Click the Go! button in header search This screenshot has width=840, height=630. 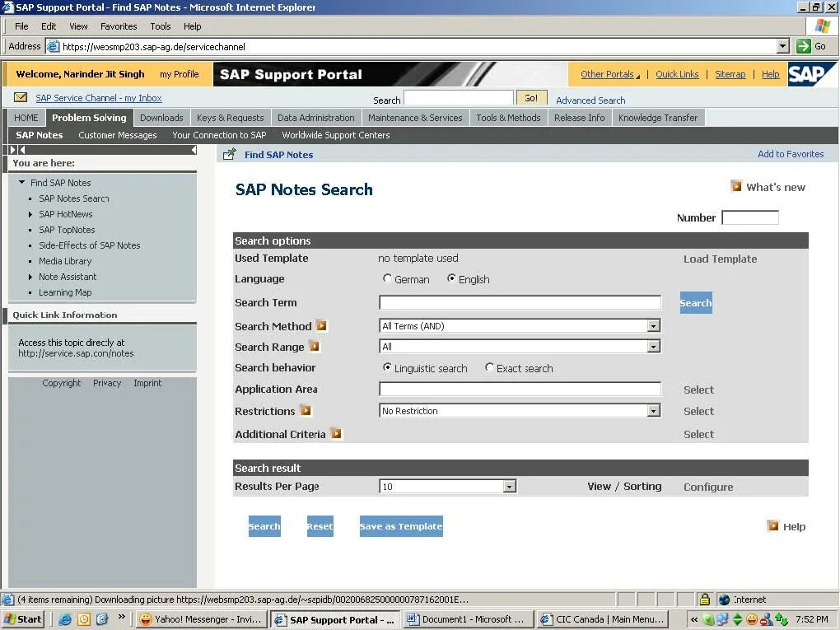click(531, 98)
